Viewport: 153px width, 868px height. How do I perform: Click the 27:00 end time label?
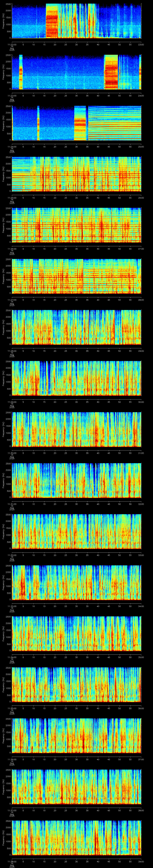pyautogui.click(x=141, y=249)
